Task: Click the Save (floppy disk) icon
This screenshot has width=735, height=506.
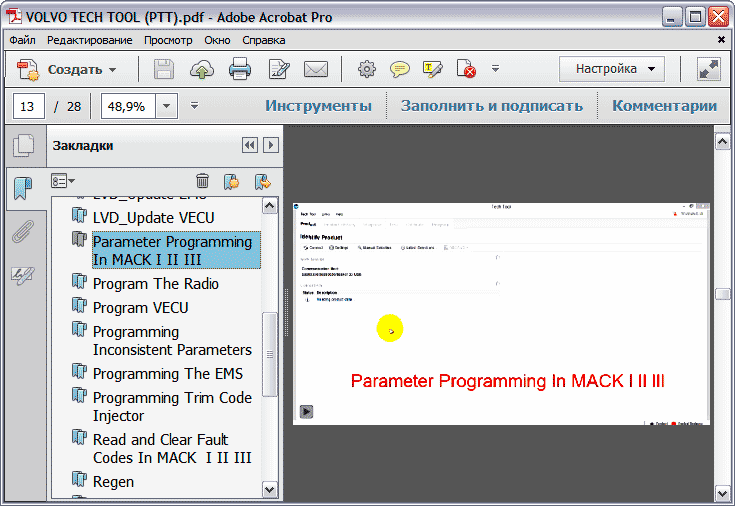Action: click(x=164, y=70)
